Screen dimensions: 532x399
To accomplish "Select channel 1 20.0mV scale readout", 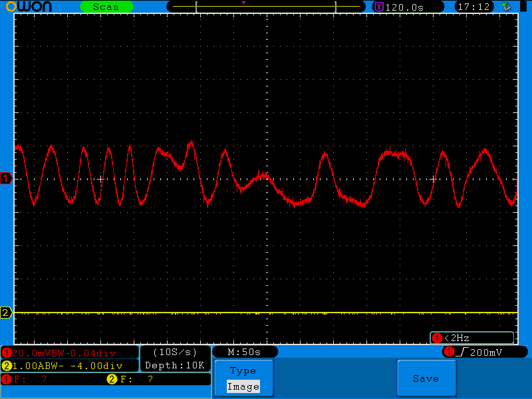I will click(69, 353).
